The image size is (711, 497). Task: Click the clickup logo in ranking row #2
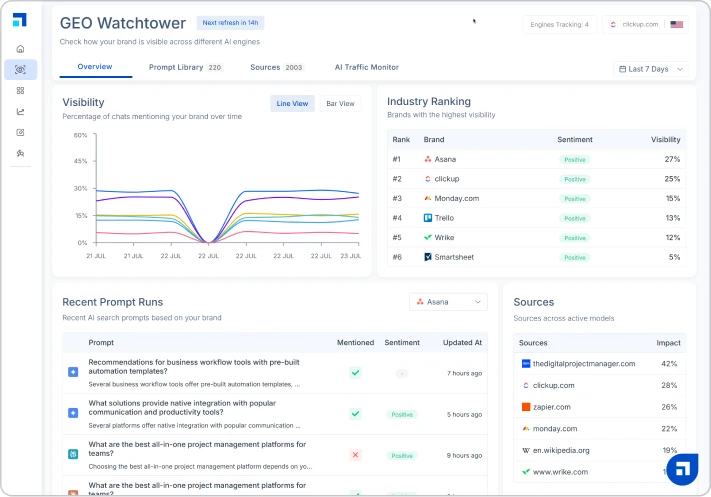click(x=428, y=179)
